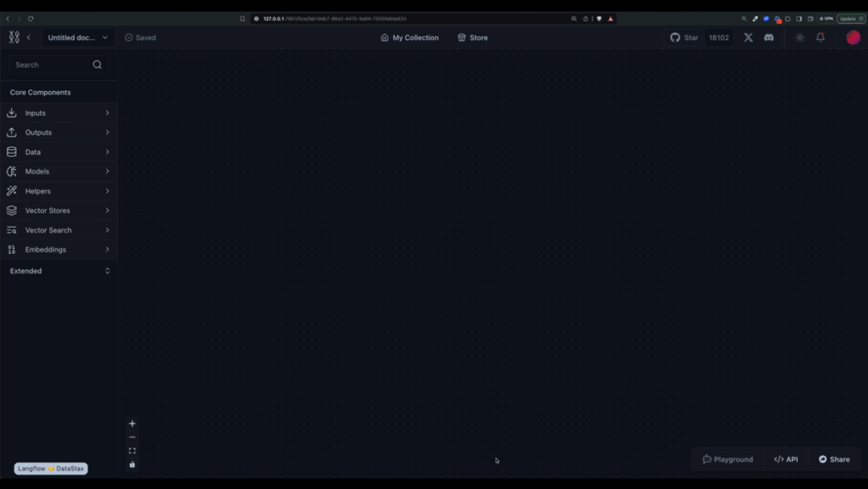
Task: Click the Langflow logo icon top left
Action: coord(12,37)
